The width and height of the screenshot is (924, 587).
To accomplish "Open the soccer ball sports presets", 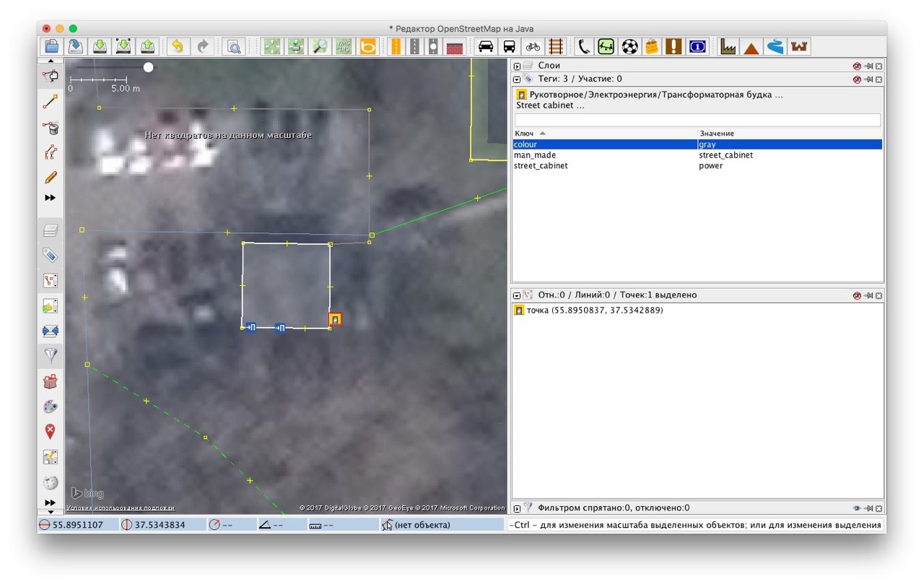I will pyautogui.click(x=630, y=46).
